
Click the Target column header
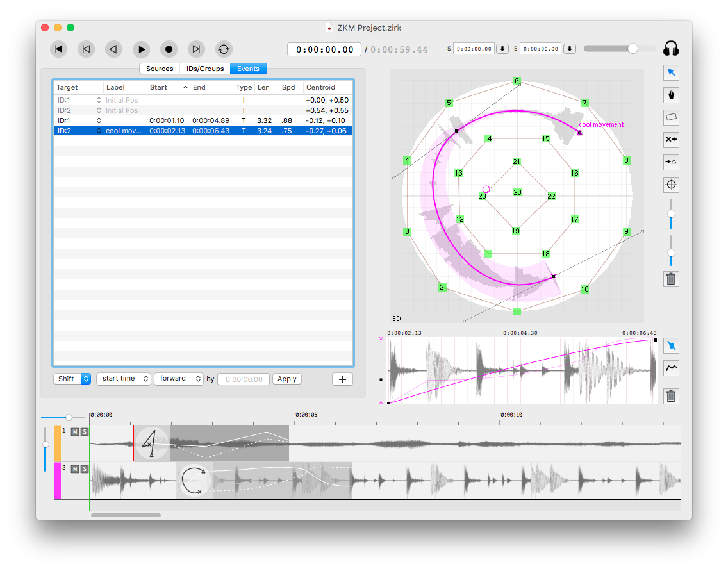pyautogui.click(x=78, y=87)
